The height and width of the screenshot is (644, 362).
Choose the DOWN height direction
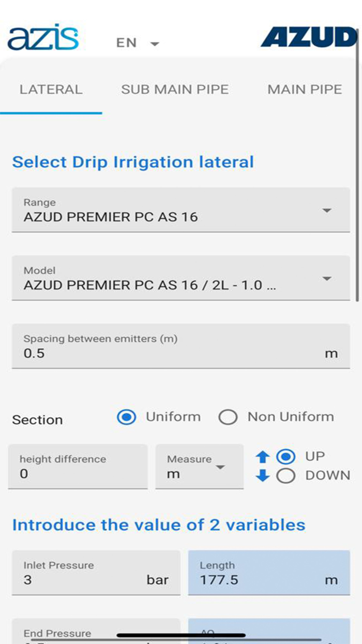(x=286, y=476)
